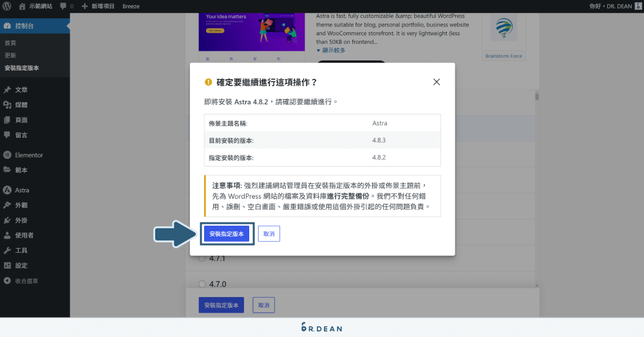Viewport: 644px width, 337px height.
Task: Click the 目前安裝的版本 label
Action: click(231, 141)
